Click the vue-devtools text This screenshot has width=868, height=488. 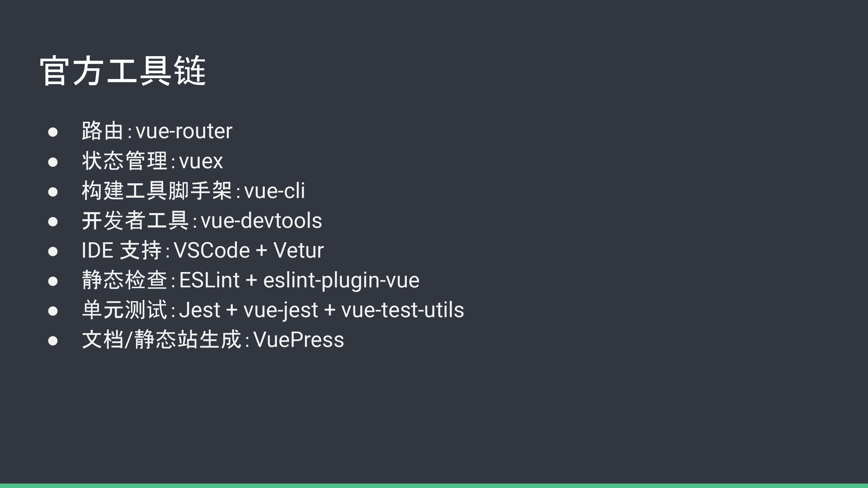pyautogui.click(x=262, y=221)
